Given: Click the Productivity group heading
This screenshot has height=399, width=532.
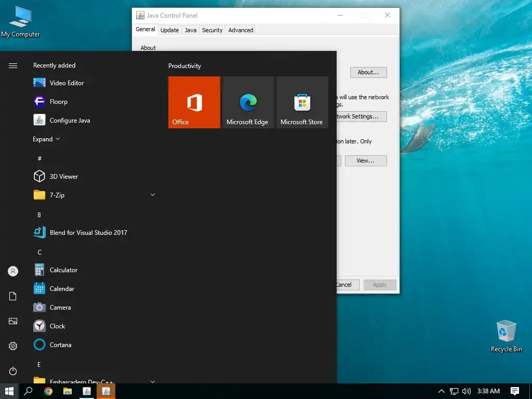Looking at the screenshot, I should (184, 66).
